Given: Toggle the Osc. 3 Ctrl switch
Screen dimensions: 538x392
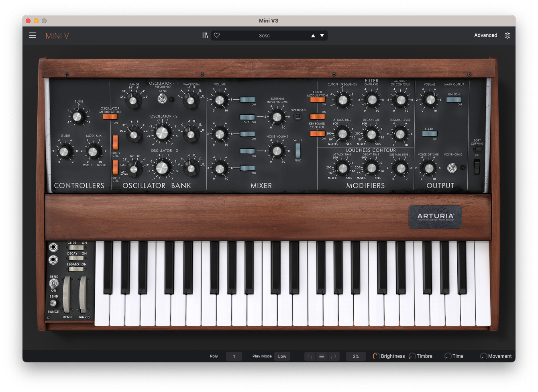Looking at the screenshot, I should pos(115,167).
